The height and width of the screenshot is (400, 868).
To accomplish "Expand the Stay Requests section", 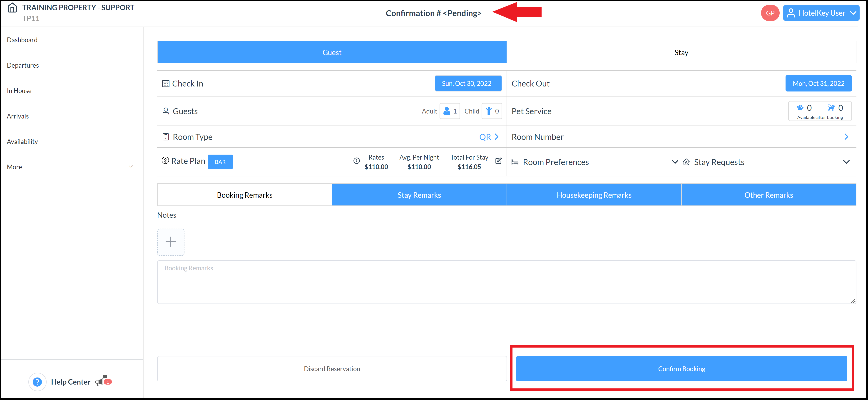I will point(847,162).
